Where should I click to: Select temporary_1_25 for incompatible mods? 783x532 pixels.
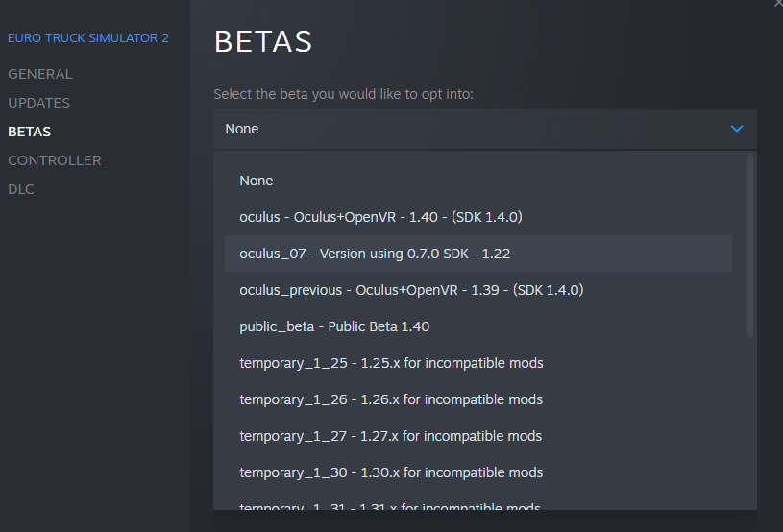tap(478, 363)
